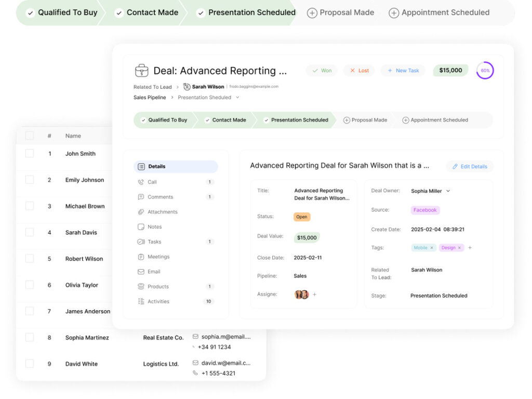Click the plus icon to add assignee
This screenshot has height=399, width=532.
[x=314, y=295]
